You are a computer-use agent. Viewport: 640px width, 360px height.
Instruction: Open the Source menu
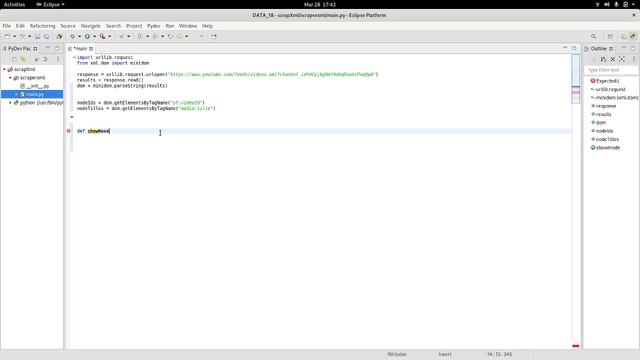coord(68,26)
